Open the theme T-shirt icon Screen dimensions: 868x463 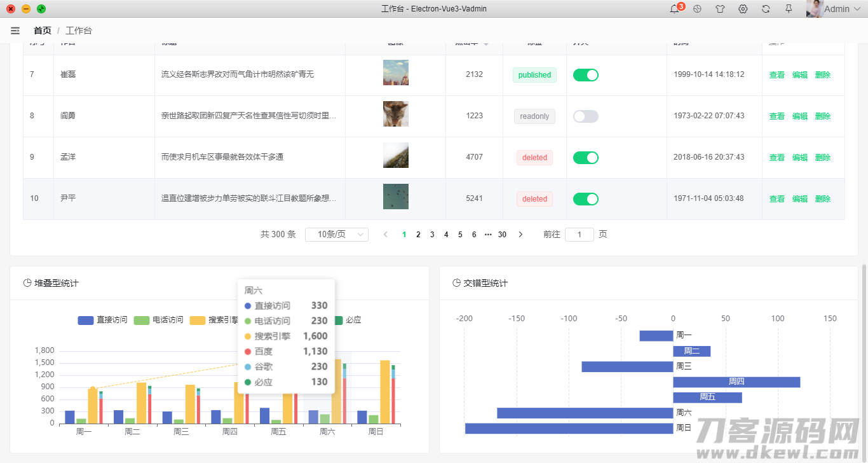click(x=720, y=9)
